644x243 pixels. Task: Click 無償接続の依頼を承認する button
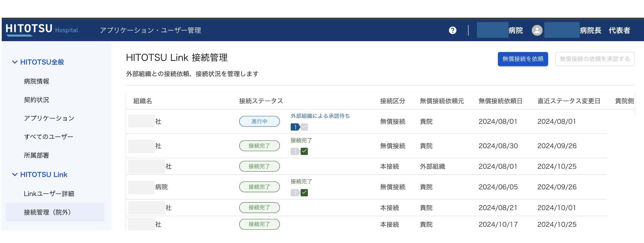(x=594, y=59)
